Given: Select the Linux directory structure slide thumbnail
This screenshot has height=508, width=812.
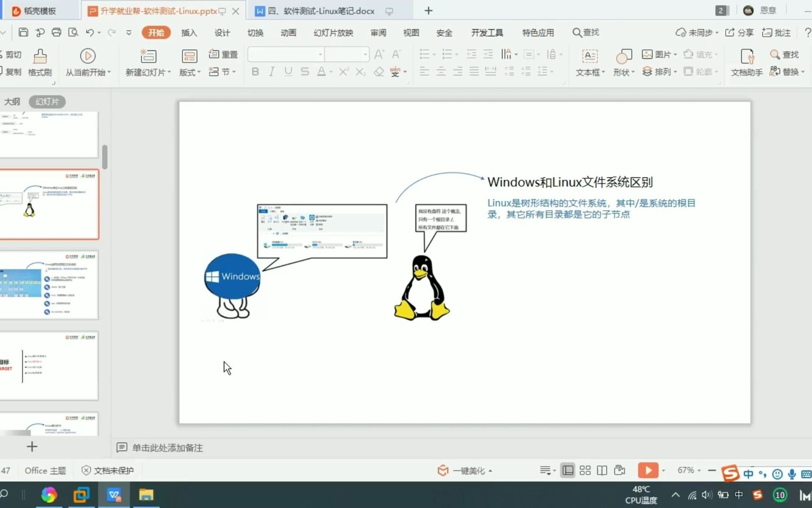Looking at the screenshot, I should (x=49, y=285).
